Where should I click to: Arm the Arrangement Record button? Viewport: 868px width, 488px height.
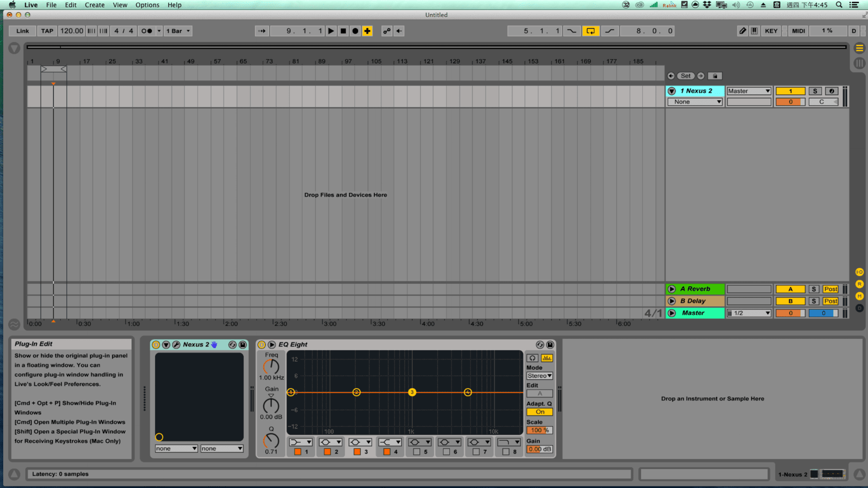tap(355, 31)
